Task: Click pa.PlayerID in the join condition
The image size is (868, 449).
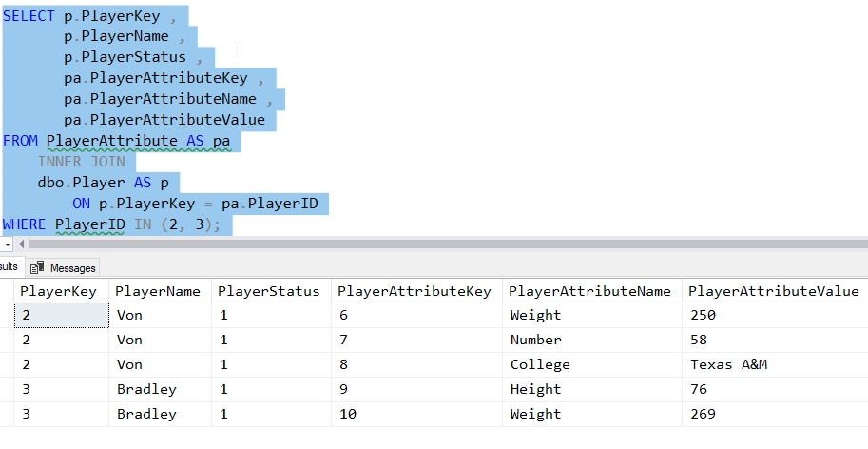Action: pyautogui.click(x=270, y=204)
